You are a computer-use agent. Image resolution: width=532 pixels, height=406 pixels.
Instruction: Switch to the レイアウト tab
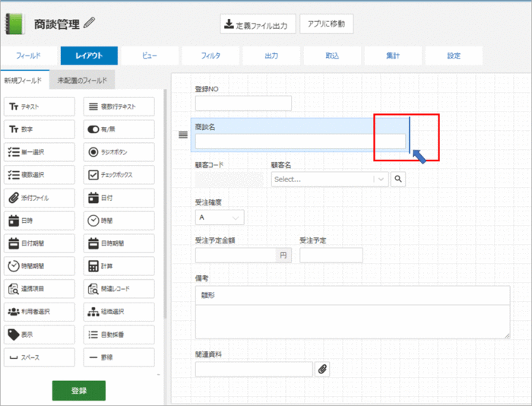[89, 56]
